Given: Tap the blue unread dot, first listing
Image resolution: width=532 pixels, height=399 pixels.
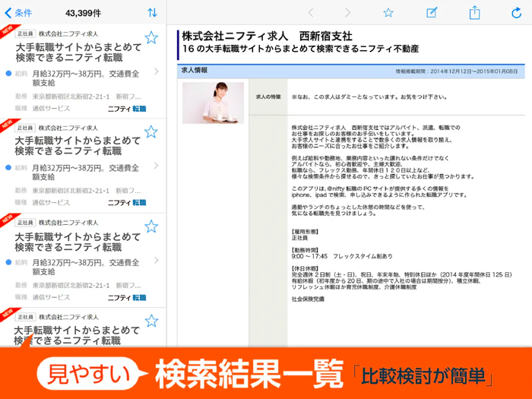Looking at the screenshot, I should point(8,73).
